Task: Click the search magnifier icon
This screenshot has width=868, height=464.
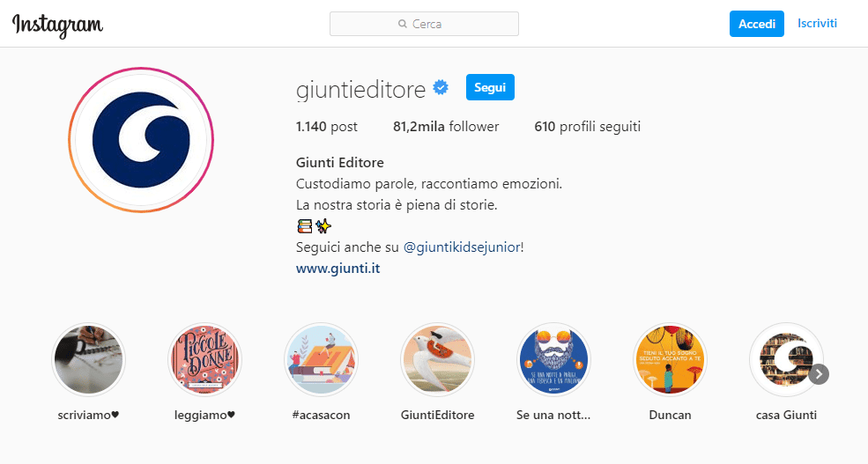Action: (403, 24)
